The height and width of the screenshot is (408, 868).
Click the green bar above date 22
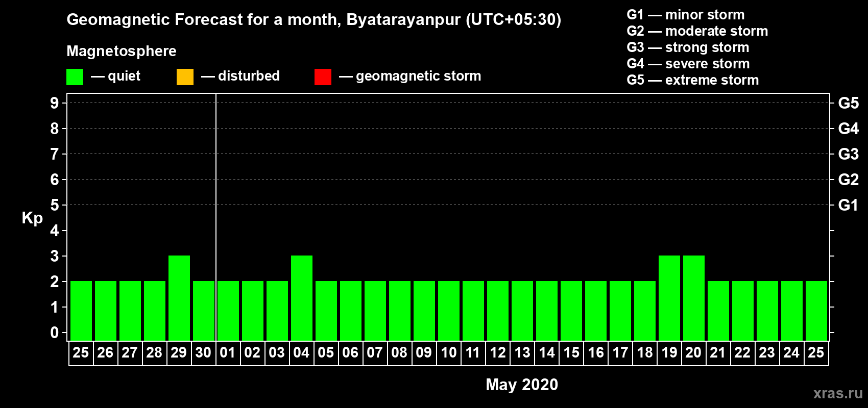pos(743,311)
